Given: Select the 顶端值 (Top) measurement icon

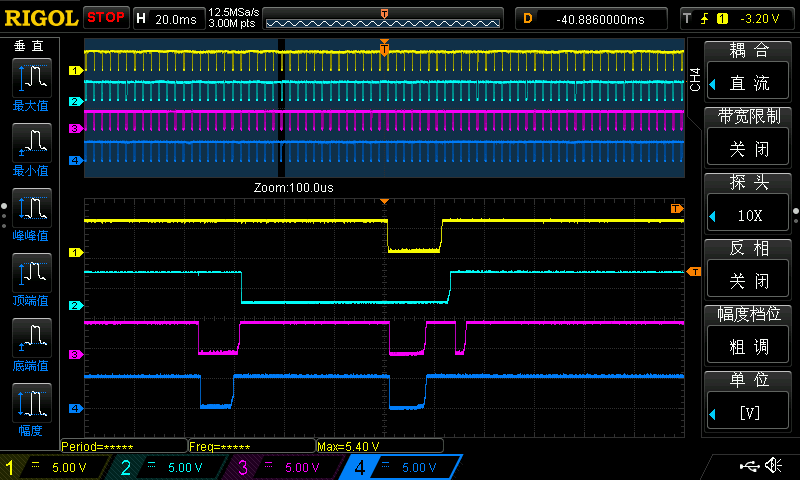Looking at the screenshot, I should point(32,272).
